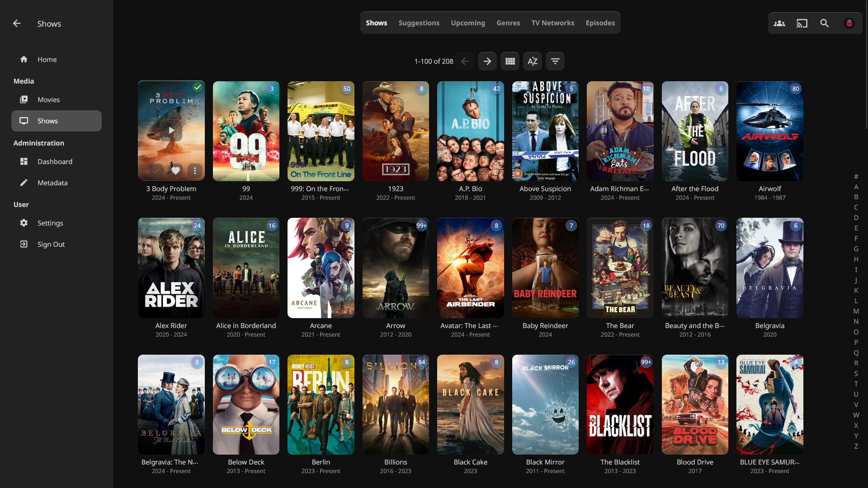The width and height of the screenshot is (868, 488).
Task: Open the cast to device icon
Action: coord(802,23)
